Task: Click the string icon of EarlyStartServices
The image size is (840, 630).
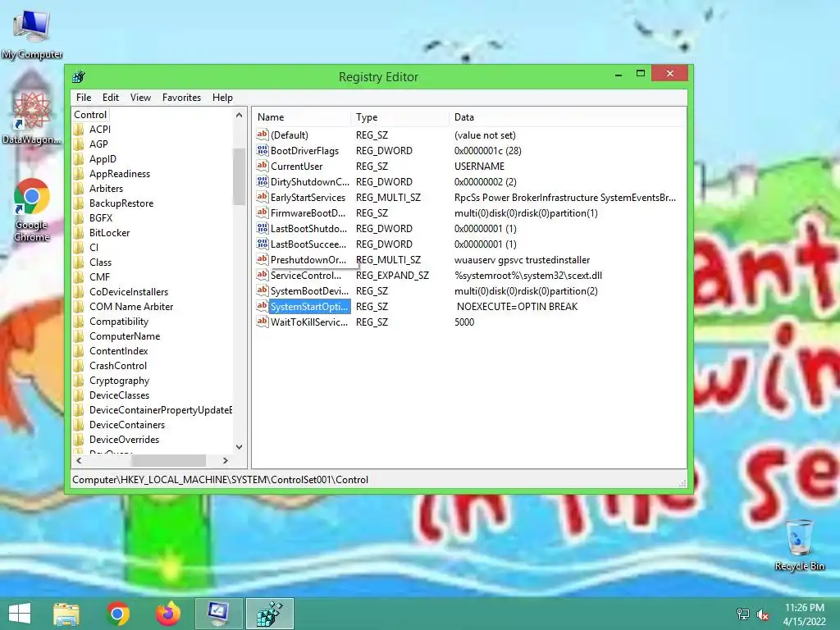Action: coord(262,197)
